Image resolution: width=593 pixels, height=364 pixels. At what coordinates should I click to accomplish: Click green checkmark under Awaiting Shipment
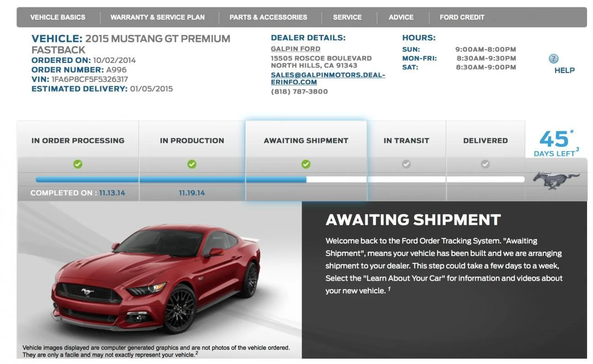coord(306,164)
